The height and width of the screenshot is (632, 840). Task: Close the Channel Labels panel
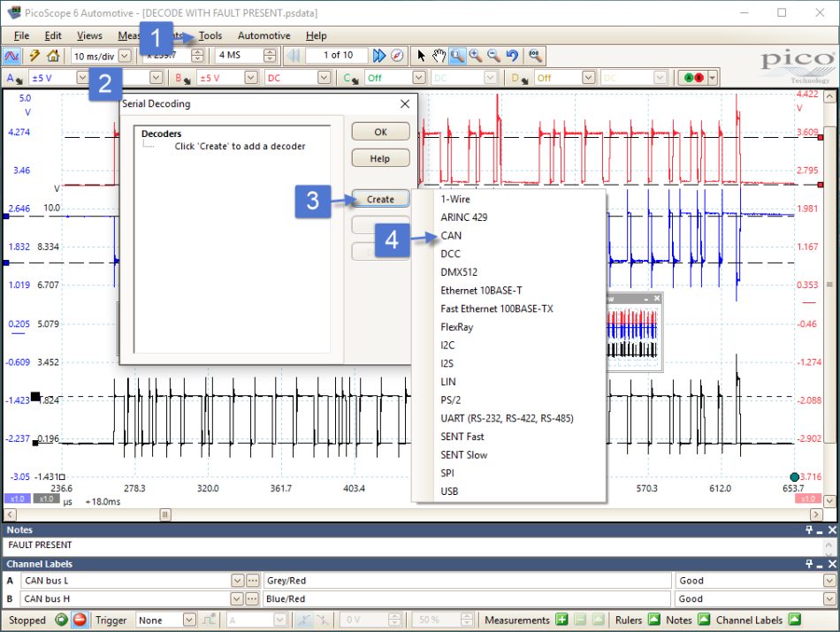click(832, 564)
